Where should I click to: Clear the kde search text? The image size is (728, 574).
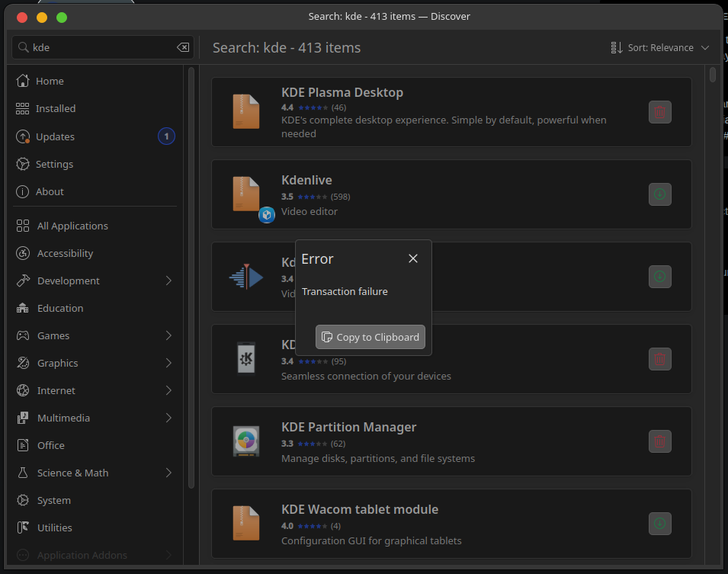[x=183, y=47]
